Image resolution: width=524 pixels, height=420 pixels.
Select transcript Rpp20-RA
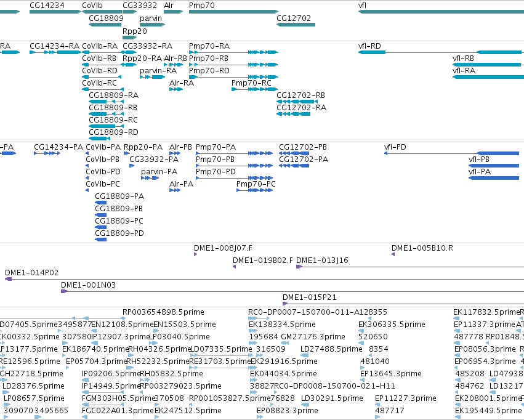[142, 59]
